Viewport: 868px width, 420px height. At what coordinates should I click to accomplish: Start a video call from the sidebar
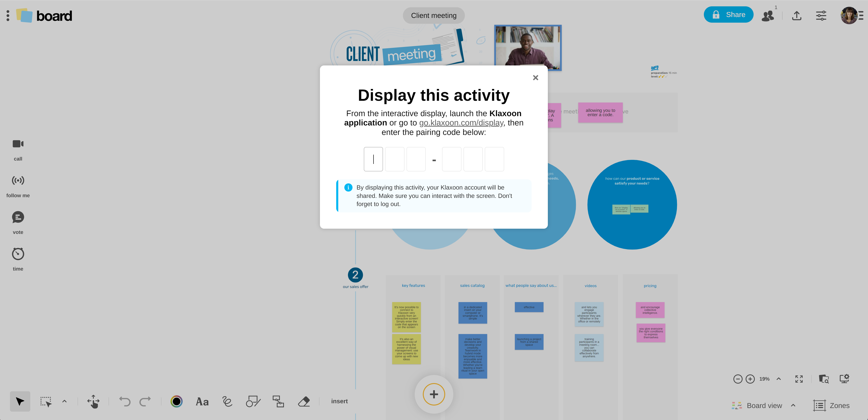(x=18, y=144)
